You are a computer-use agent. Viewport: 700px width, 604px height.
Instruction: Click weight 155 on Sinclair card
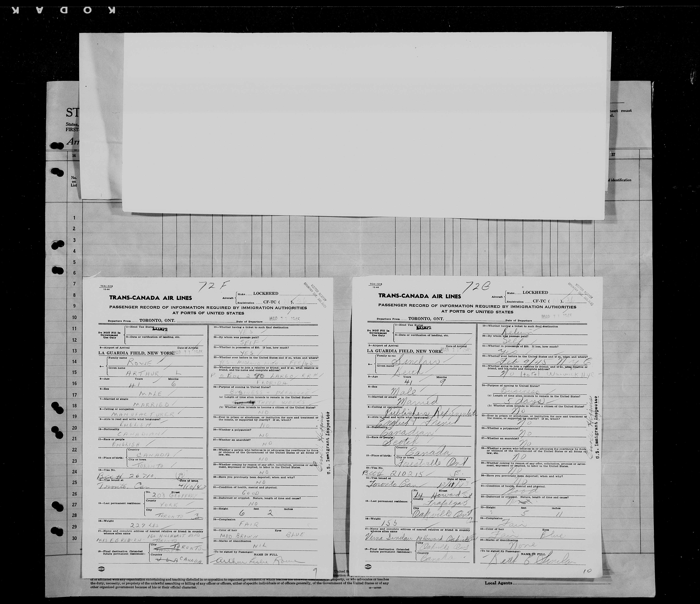[x=389, y=523]
